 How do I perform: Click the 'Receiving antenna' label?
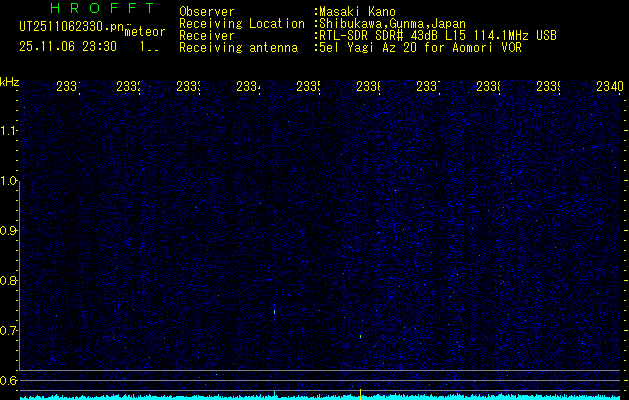point(239,48)
